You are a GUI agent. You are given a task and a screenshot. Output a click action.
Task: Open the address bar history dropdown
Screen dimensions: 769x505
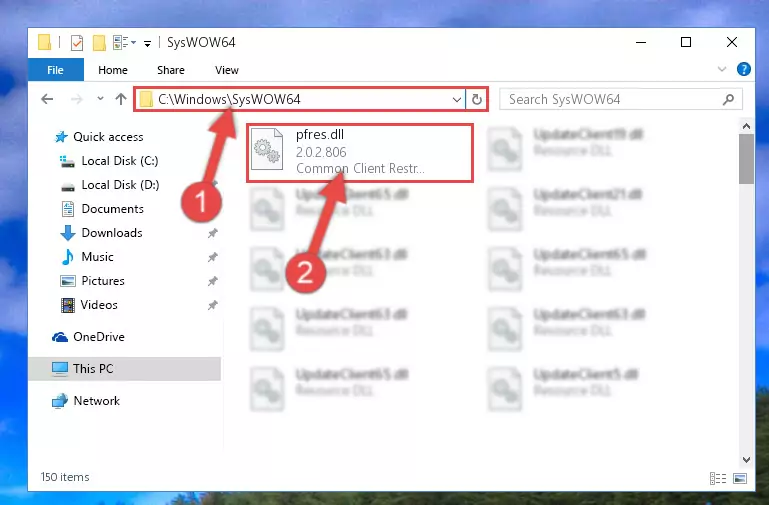coord(457,100)
